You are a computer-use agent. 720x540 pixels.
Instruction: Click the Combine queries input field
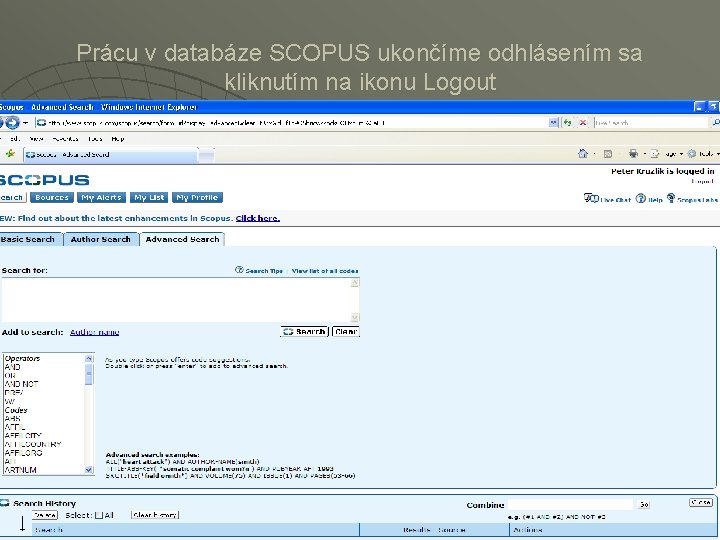(x=570, y=505)
